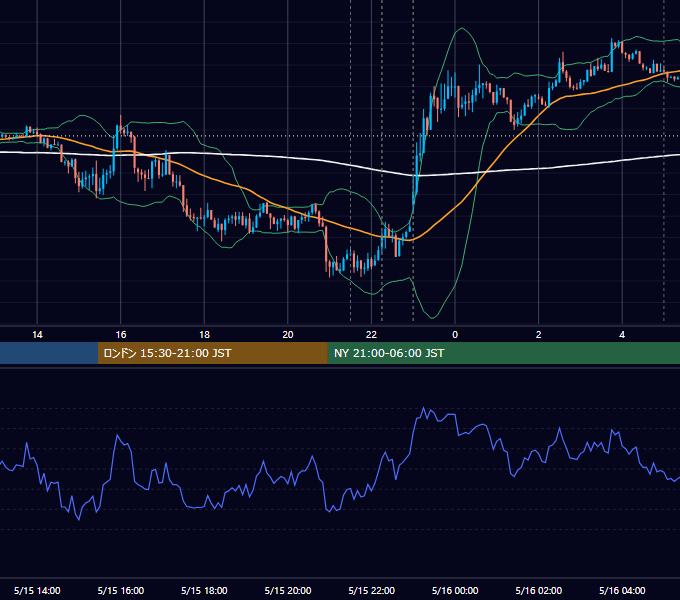This screenshot has height=600, width=680.
Task: Click the 22 hour label on chart axis
Action: [x=371, y=335]
